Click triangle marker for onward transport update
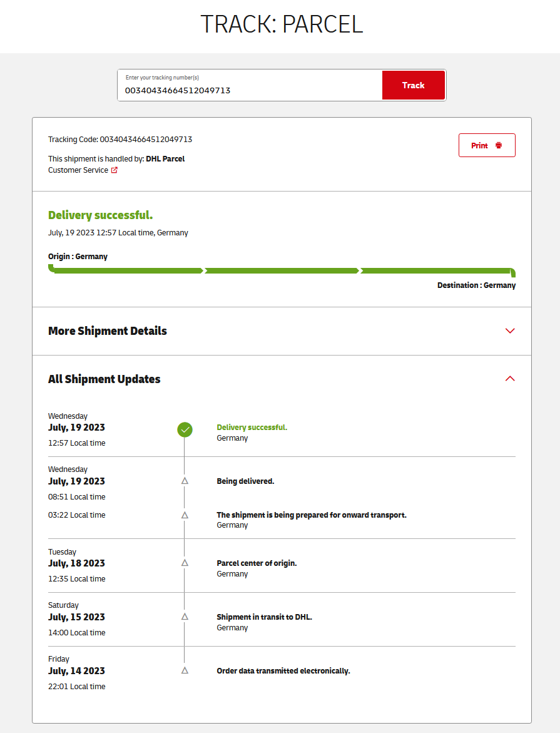 point(185,515)
